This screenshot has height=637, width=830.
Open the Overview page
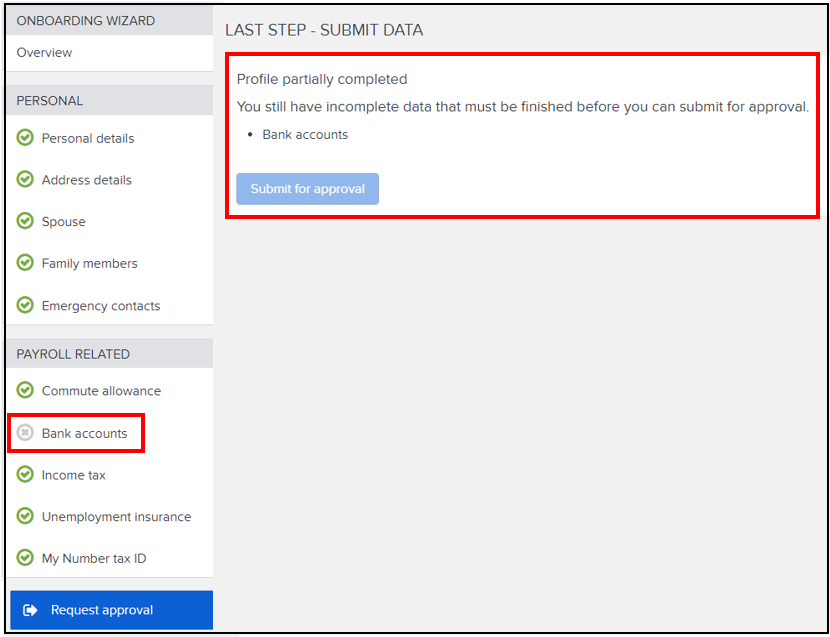(44, 52)
